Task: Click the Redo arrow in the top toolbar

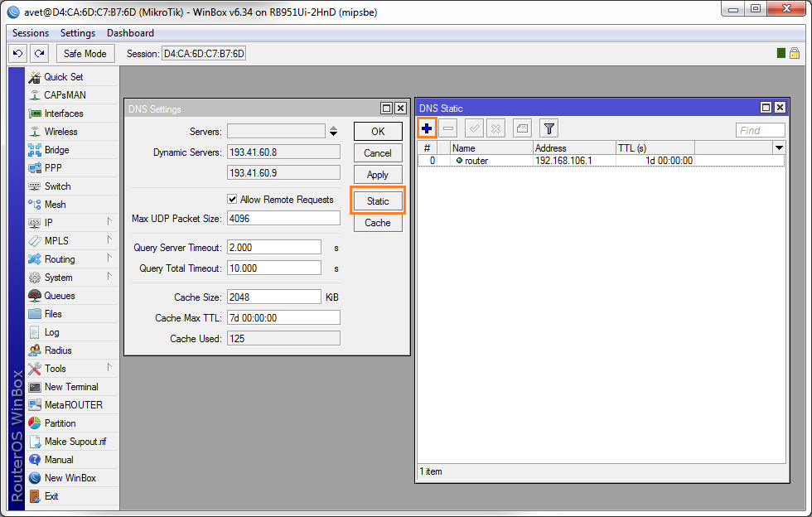Action: (39, 54)
